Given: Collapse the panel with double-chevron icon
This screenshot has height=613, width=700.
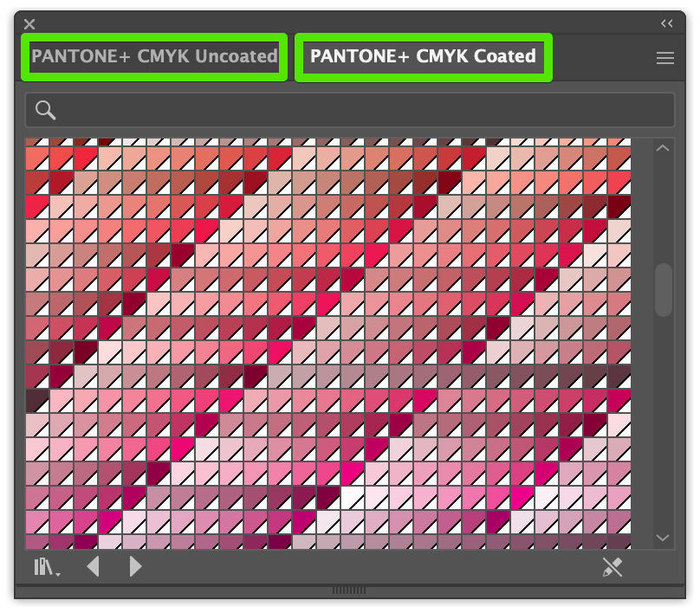Looking at the screenshot, I should (667, 23).
